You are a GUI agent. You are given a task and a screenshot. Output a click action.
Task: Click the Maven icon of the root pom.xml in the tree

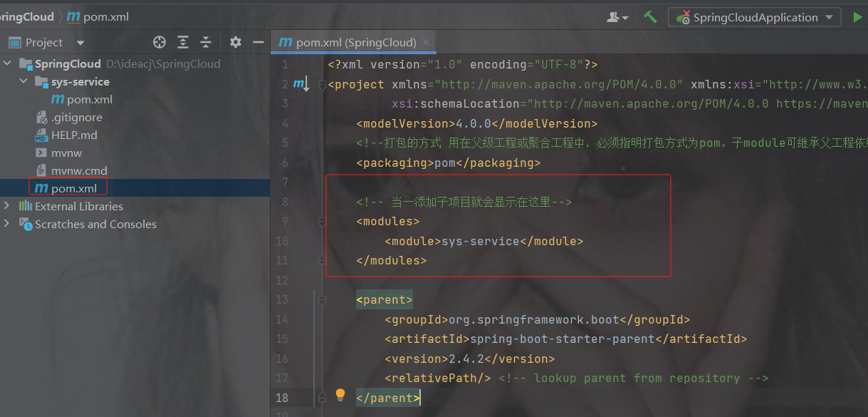41,188
